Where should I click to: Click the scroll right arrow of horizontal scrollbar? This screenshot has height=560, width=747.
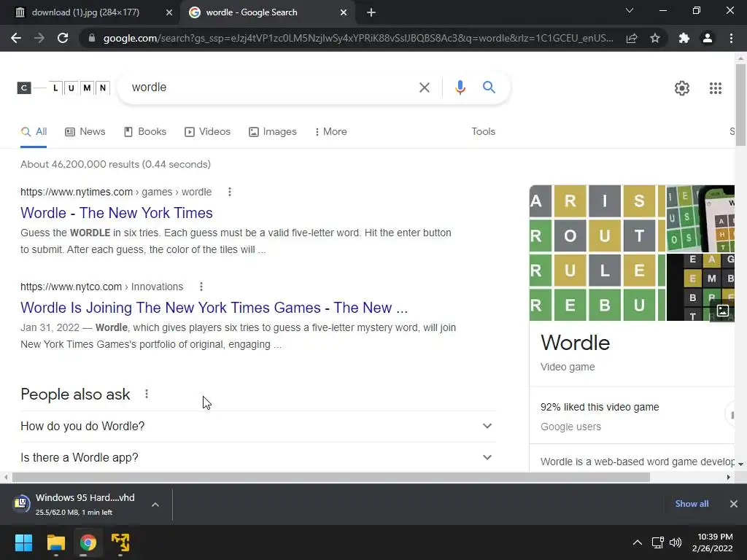[x=729, y=477]
